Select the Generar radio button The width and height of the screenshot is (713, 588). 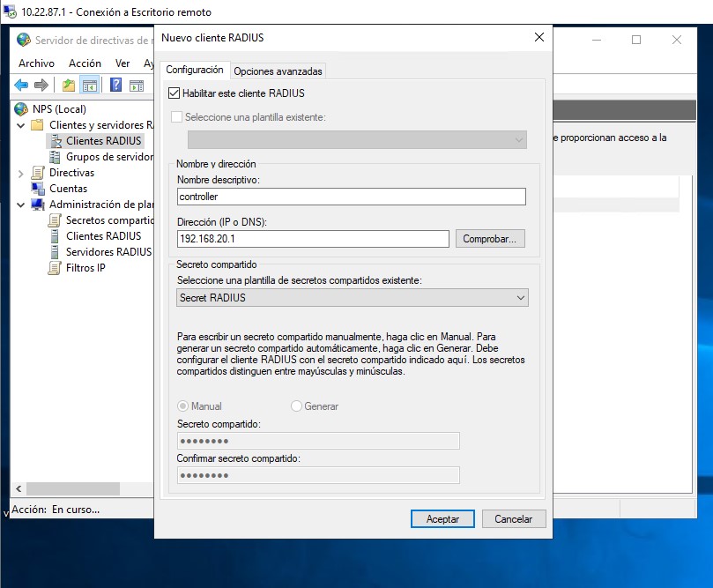pyautogui.click(x=296, y=406)
